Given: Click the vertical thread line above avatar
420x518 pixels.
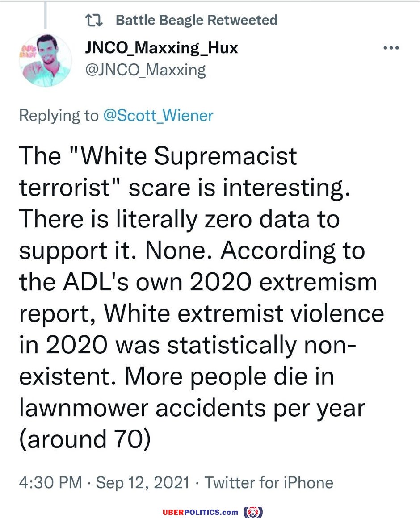Looking at the screenshot, I should click(x=45, y=15).
